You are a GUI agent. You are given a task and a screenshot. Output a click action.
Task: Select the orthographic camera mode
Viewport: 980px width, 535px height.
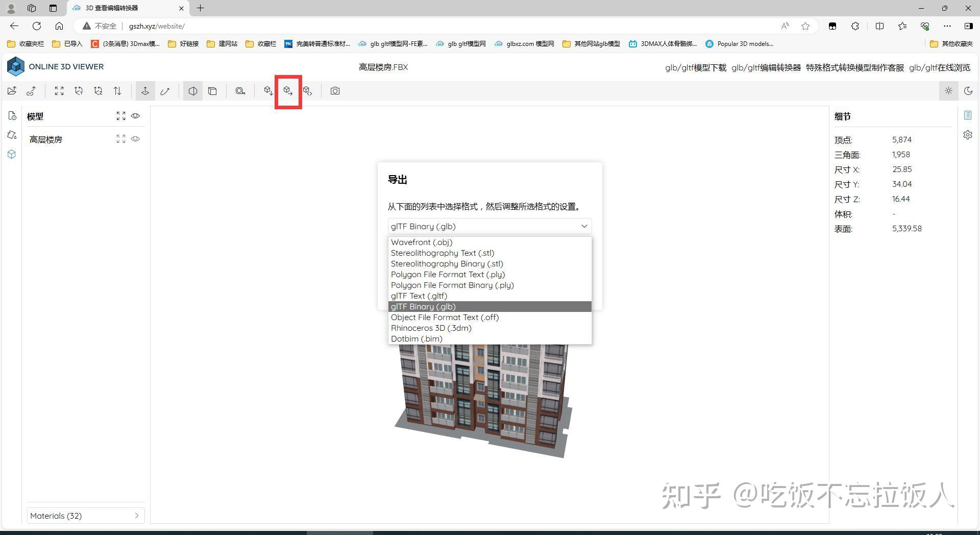212,91
